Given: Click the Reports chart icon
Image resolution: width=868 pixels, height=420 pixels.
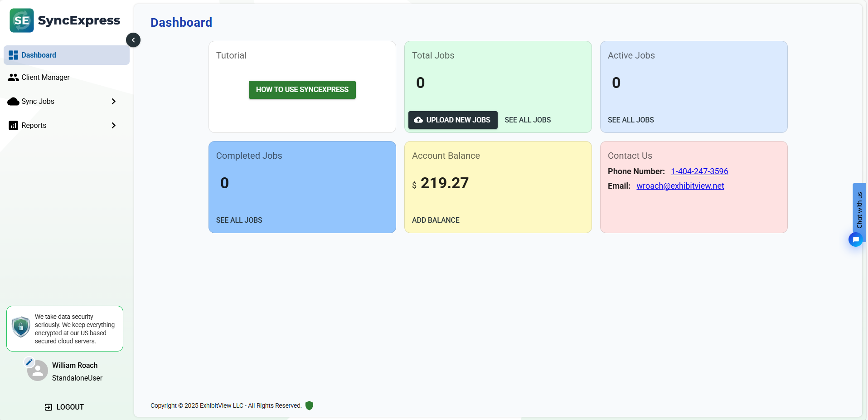Looking at the screenshot, I should point(13,126).
